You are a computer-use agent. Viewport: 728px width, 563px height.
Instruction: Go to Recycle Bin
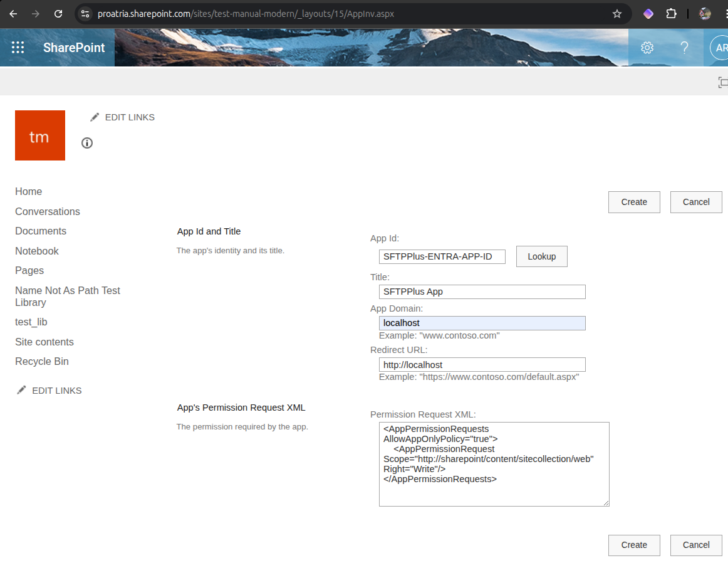point(42,361)
